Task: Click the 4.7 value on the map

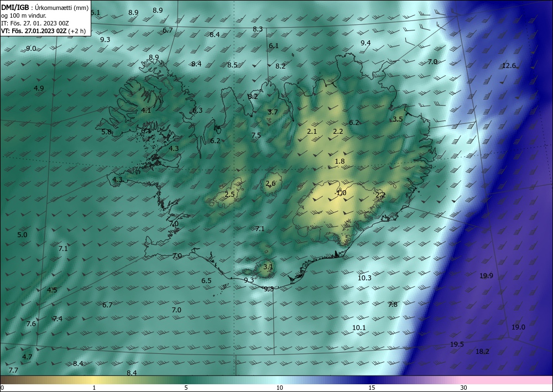Action: (27, 357)
